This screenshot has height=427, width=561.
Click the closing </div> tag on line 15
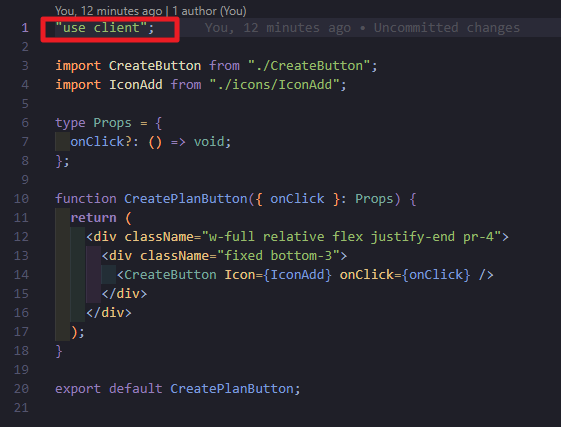coord(124,293)
